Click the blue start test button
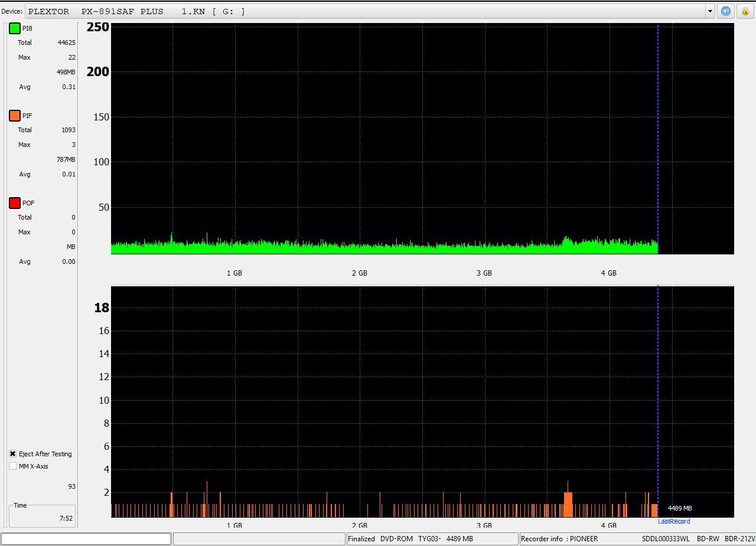This screenshot has width=756, height=546. [x=726, y=11]
